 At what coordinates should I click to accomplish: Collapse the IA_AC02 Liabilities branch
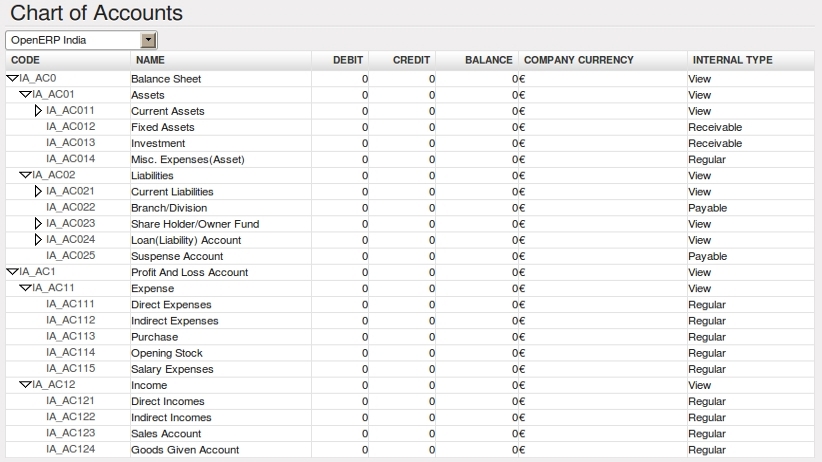coord(25,175)
